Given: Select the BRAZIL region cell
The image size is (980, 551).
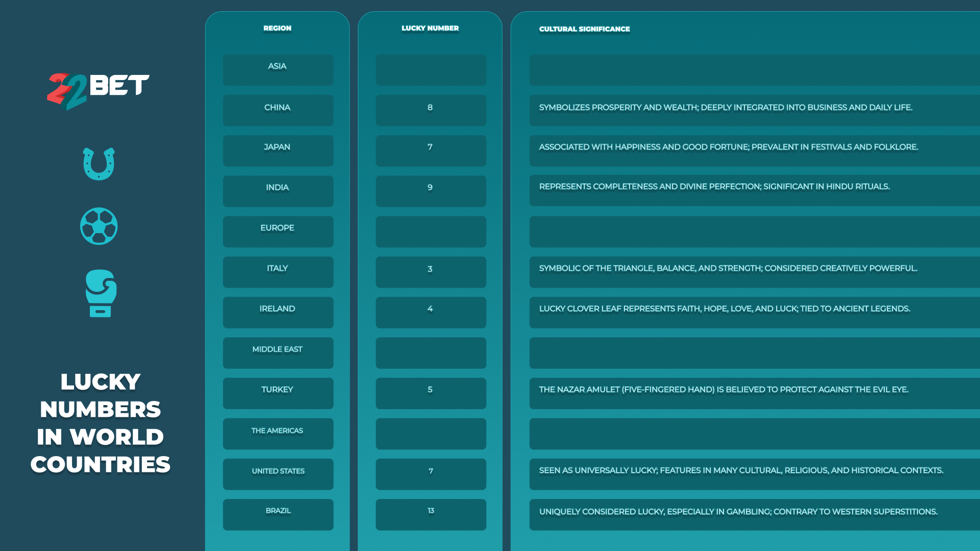Looking at the screenshot, I should [278, 514].
